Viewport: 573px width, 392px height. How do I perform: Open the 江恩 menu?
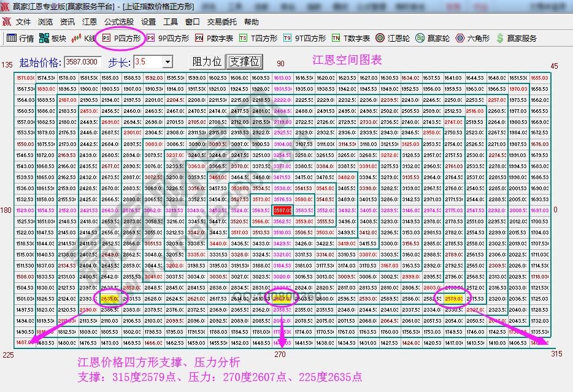[89, 21]
